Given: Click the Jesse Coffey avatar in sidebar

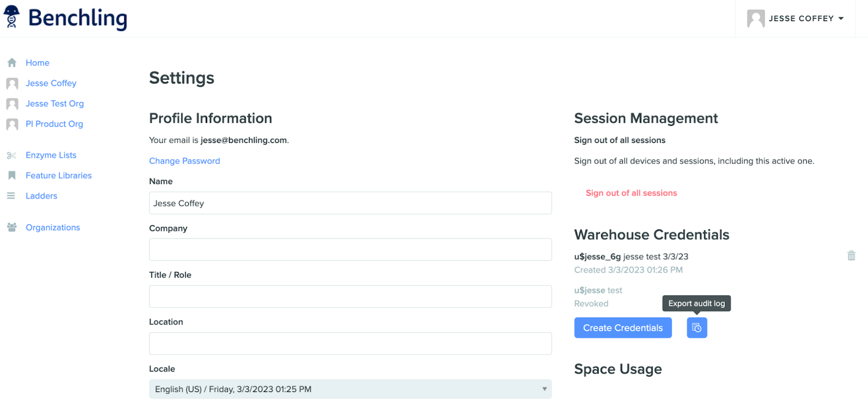Looking at the screenshot, I should 12,84.
